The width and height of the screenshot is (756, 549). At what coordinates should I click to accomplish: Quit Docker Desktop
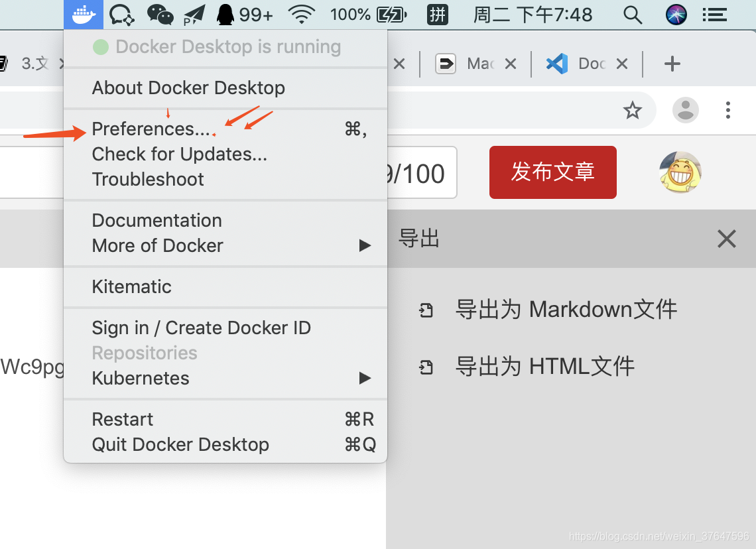[x=225, y=444]
